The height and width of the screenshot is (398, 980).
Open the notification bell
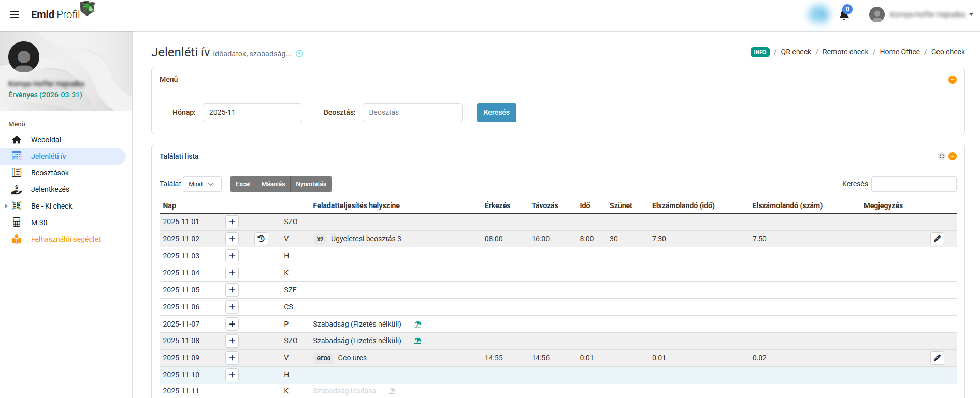pyautogui.click(x=844, y=14)
